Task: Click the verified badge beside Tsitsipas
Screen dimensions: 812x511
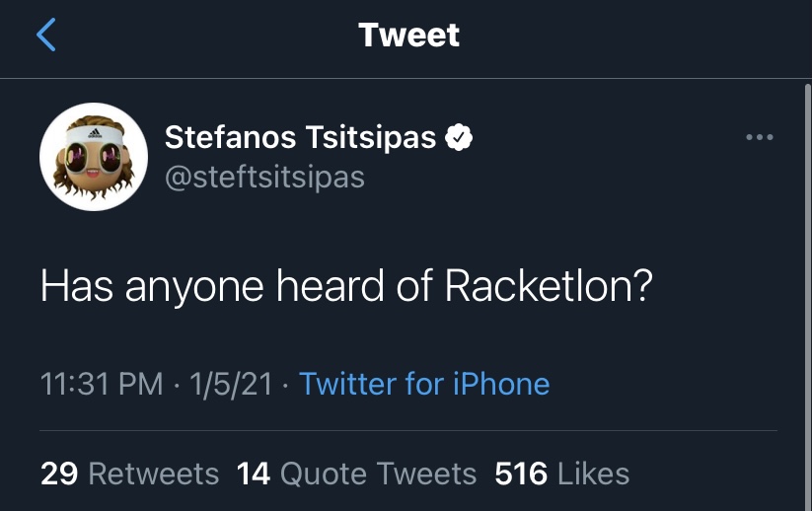Action: [460, 137]
